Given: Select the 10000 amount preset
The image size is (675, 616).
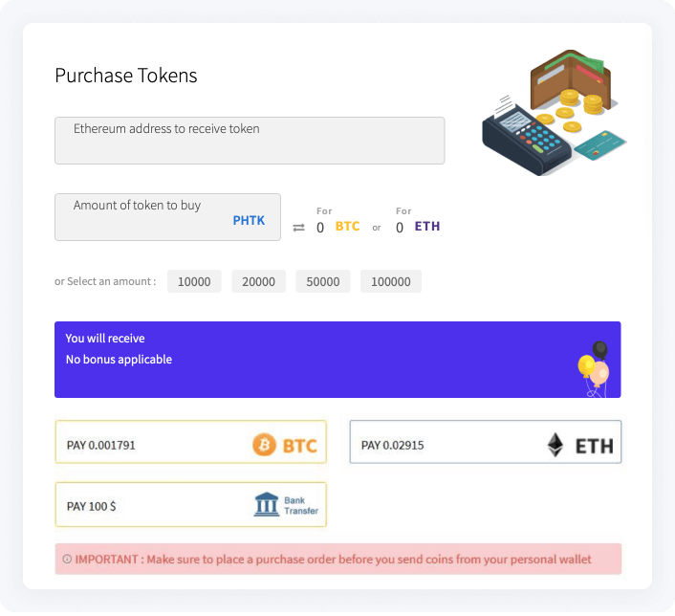Looking at the screenshot, I should (194, 281).
